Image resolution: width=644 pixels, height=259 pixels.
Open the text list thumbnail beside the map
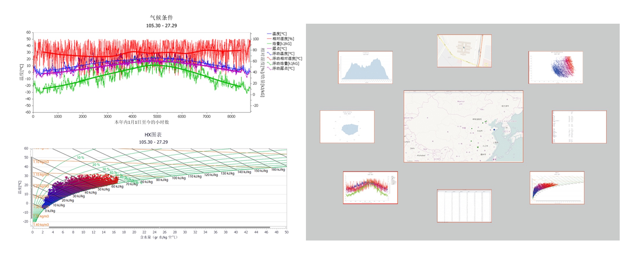click(x=579, y=127)
